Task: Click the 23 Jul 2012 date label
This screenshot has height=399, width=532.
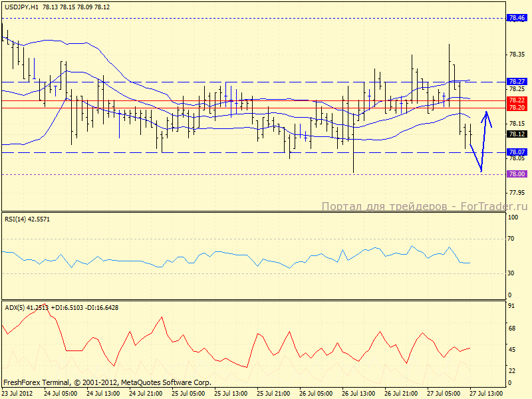Action: (x=18, y=394)
